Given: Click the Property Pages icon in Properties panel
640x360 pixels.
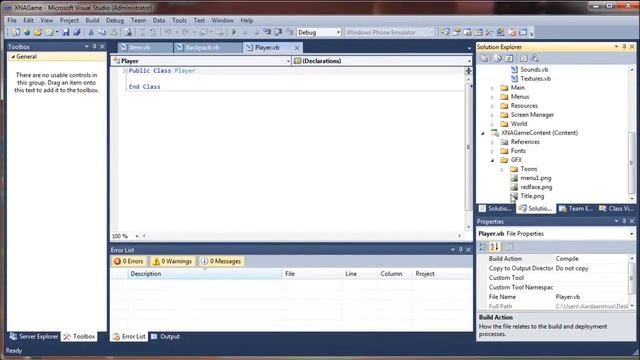Looking at the screenshot, I should point(509,247).
